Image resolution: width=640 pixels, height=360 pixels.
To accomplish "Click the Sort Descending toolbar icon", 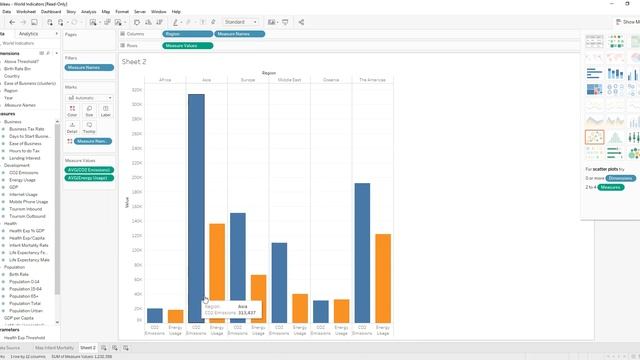I will pyautogui.click(x=160, y=22).
